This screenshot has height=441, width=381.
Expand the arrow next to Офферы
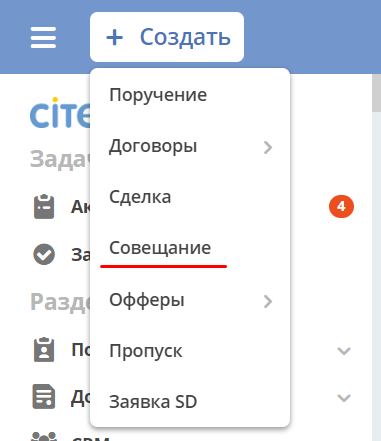click(x=268, y=301)
